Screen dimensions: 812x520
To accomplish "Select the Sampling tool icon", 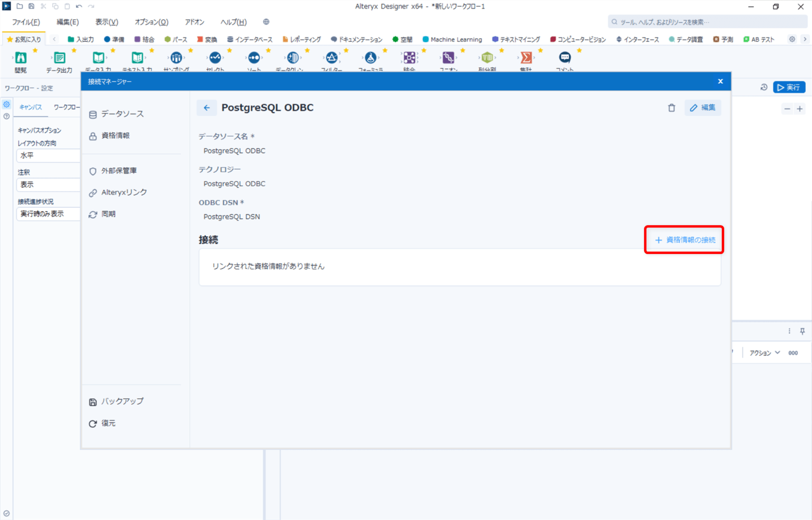I will click(176, 58).
